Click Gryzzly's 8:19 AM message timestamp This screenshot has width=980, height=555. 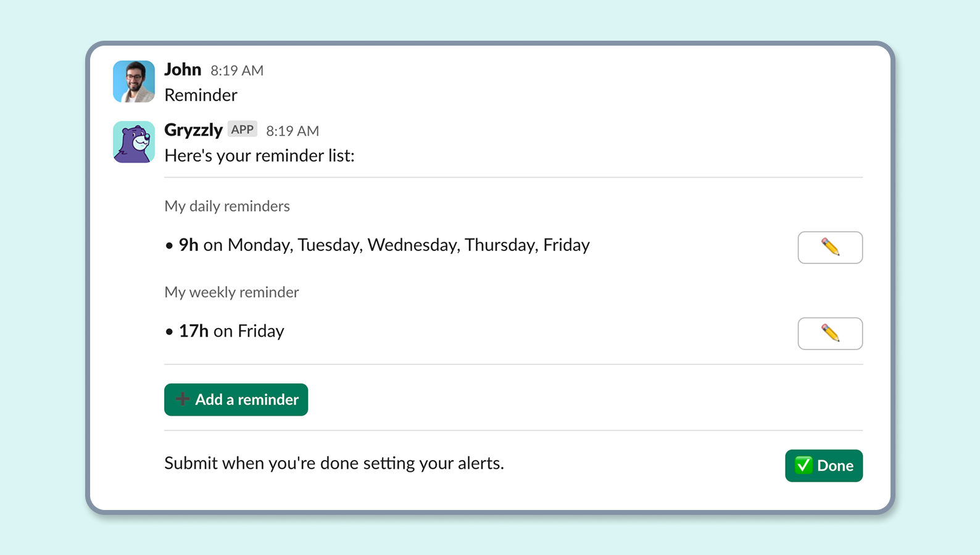click(x=293, y=131)
